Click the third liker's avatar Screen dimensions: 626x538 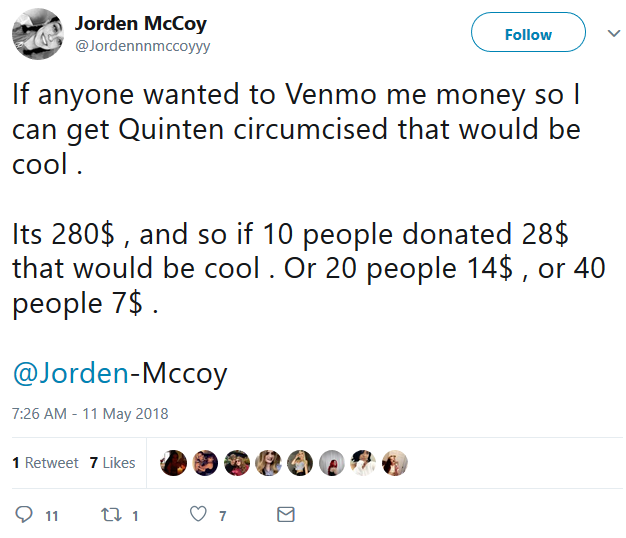(237, 463)
